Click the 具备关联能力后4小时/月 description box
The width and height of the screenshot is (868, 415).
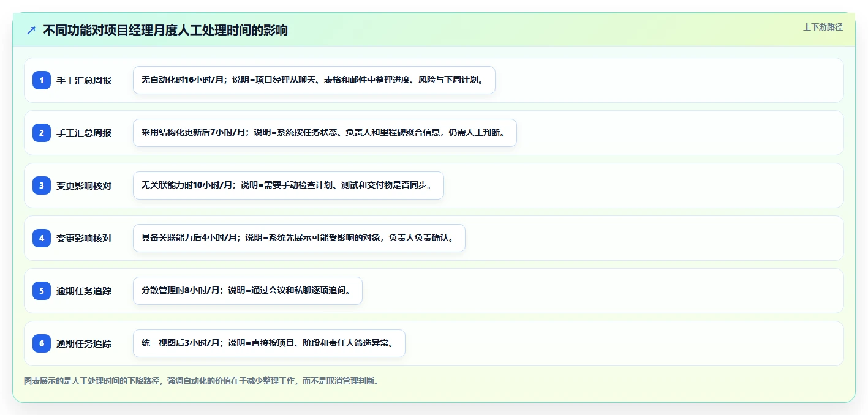pos(299,238)
